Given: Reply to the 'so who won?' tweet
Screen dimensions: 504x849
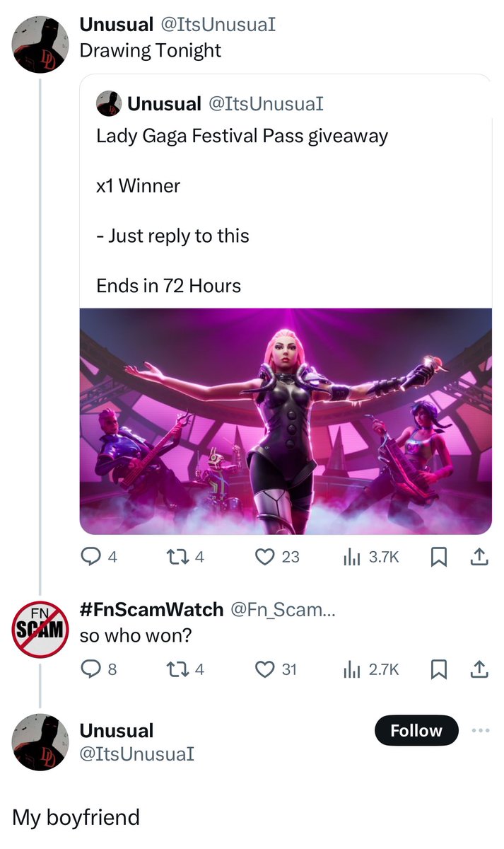Looking at the screenshot, I should [x=98, y=669].
